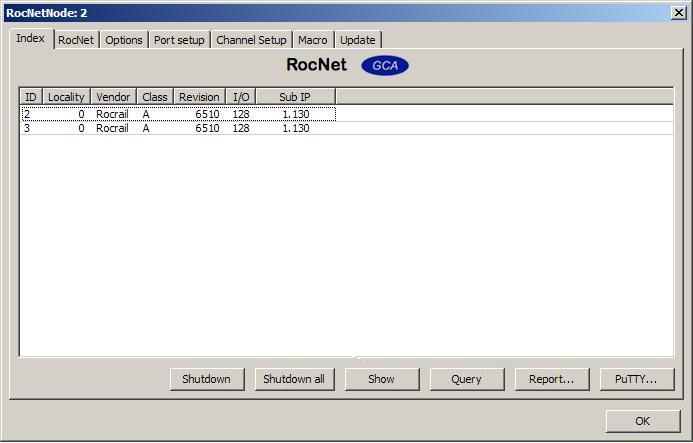Click the GCA logo badge
The width and height of the screenshot is (693, 443).
pos(384,65)
